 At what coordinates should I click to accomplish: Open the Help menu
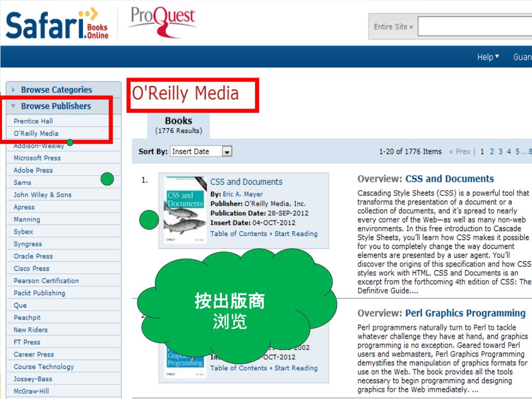[x=487, y=57]
